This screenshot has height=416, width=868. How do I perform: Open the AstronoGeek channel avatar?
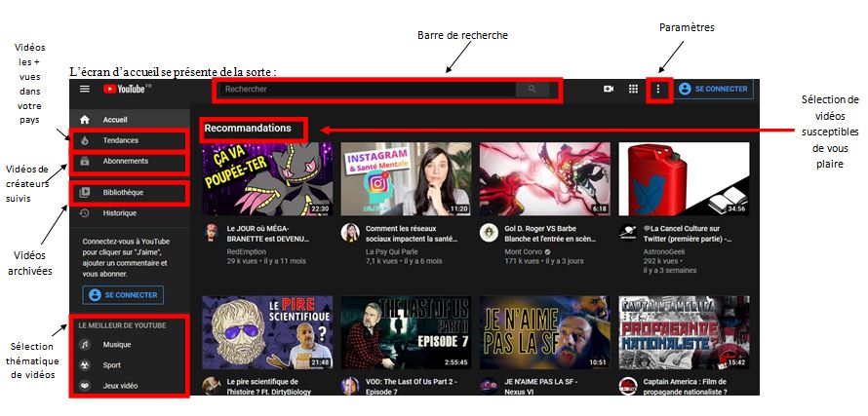coord(628,233)
